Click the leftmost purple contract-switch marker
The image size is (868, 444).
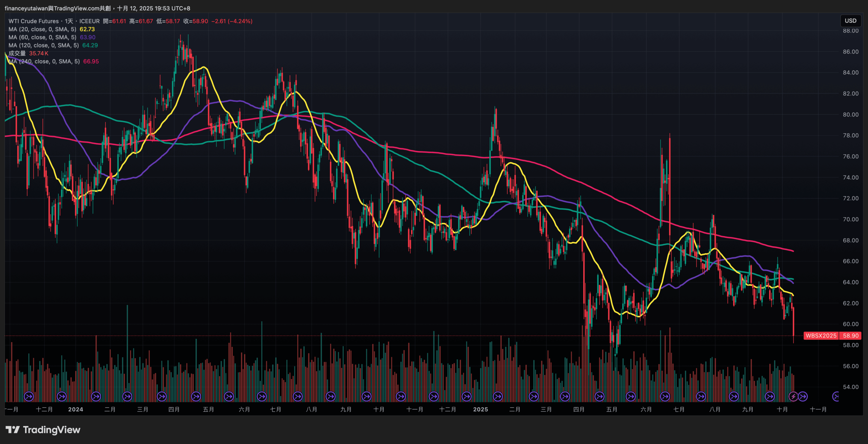[x=29, y=396]
